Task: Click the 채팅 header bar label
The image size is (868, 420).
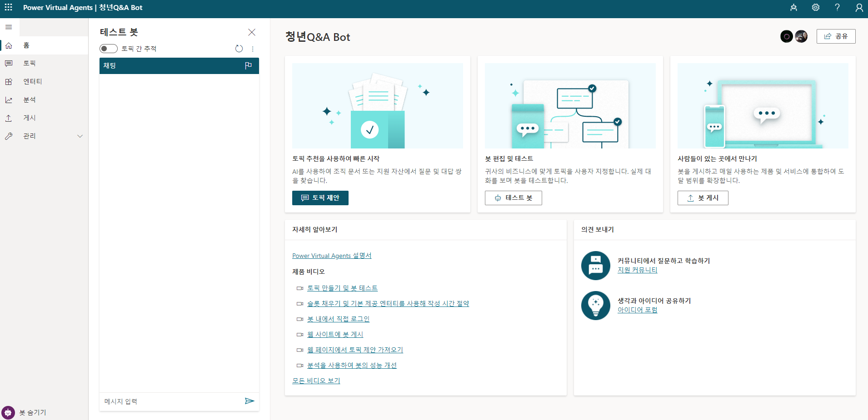Action: (x=110, y=66)
